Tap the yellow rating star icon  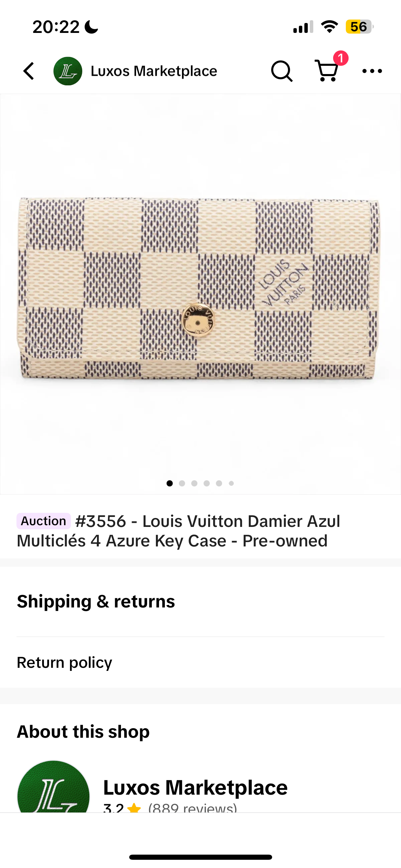click(x=134, y=808)
